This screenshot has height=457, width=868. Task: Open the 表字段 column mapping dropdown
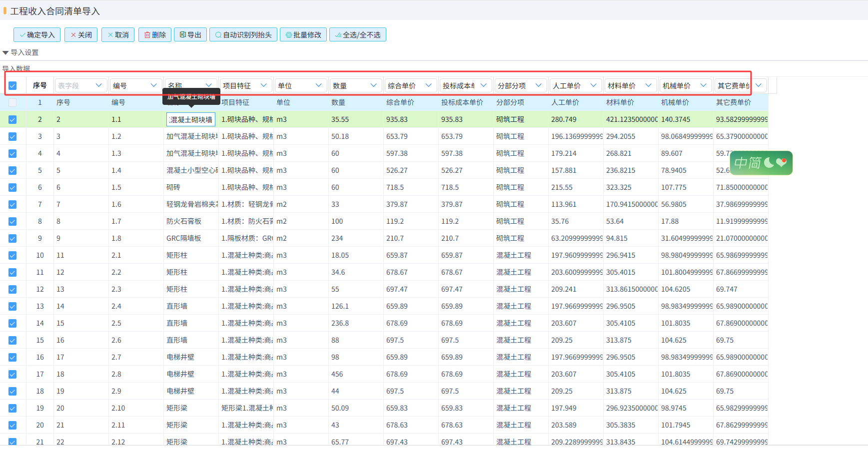(81, 85)
